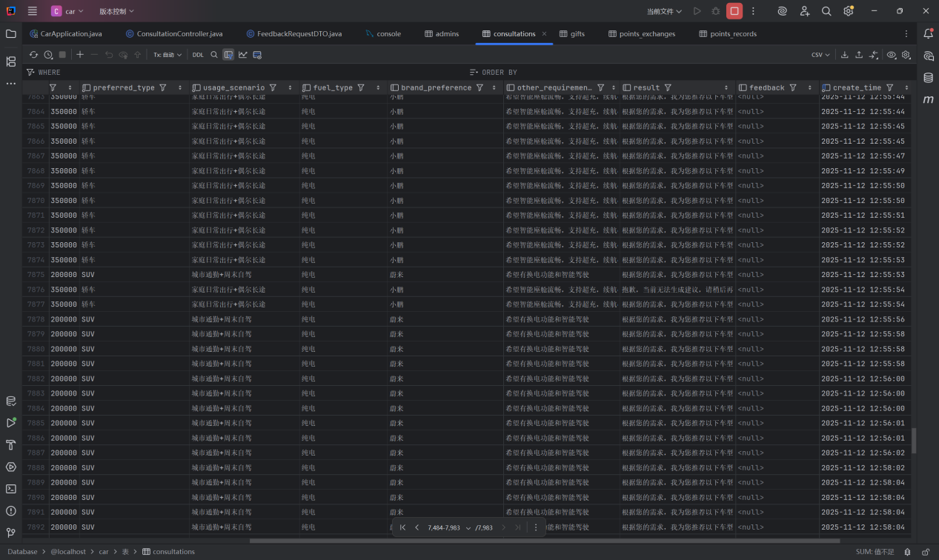
Task: Open the editor tabs more options dots
Action: coord(906,34)
